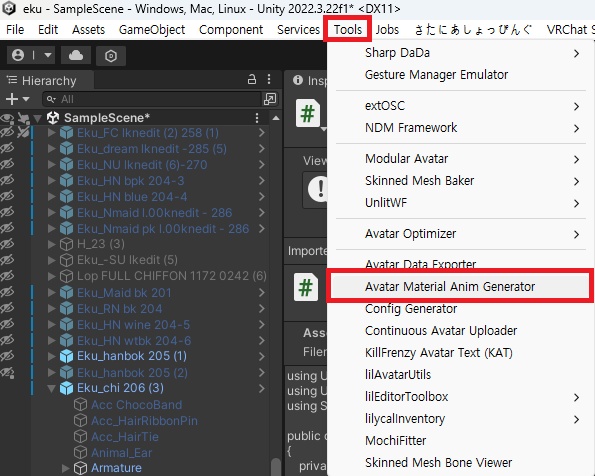Image resolution: width=595 pixels, height=476 pixels.
Task: Click the search-by-type icon beside the Hierarchy search
Action: [x=270, y=99]
